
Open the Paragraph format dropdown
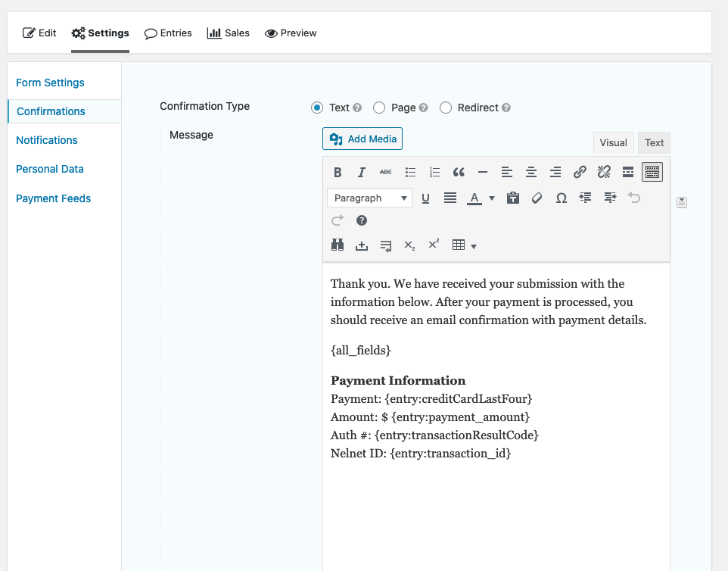369,198
